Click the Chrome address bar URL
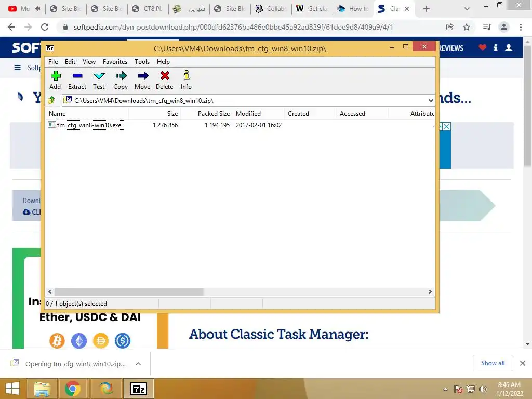 click(233, 27)
